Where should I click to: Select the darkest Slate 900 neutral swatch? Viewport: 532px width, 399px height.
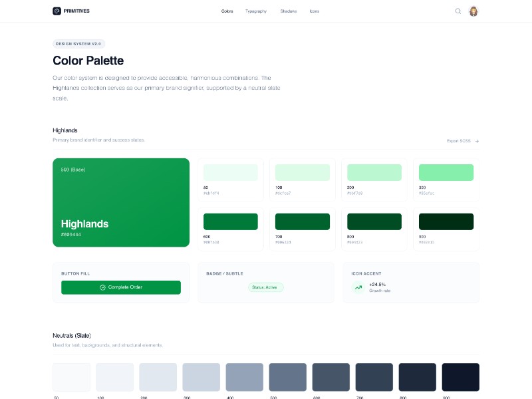pyautogui.click(x=460, y=377)
